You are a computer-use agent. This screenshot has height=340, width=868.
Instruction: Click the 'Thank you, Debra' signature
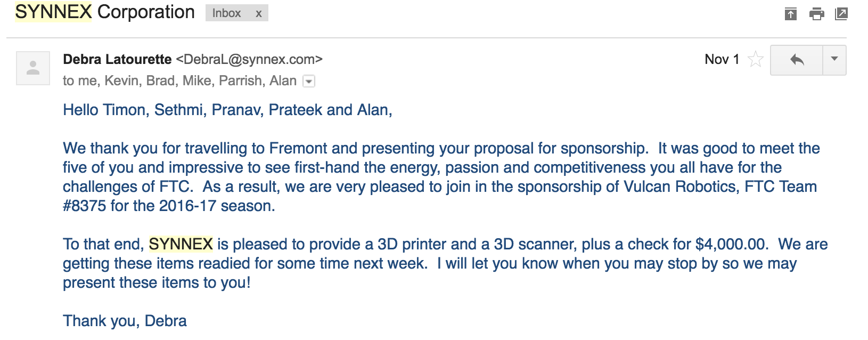pyautogui.click(x=125, y=321)
